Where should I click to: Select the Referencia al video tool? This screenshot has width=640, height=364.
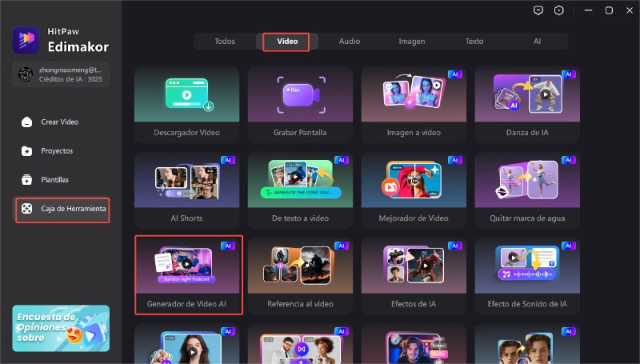point(300,276)
